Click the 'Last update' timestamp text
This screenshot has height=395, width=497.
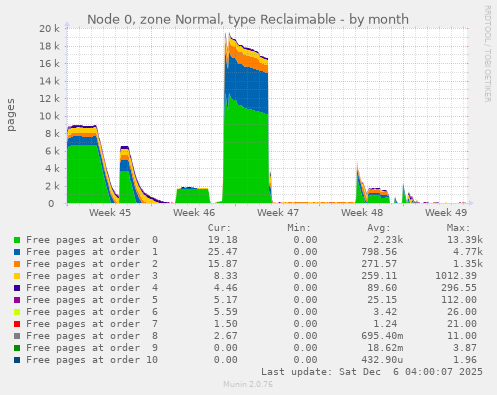pyautogui.click(x=372, y=372)
